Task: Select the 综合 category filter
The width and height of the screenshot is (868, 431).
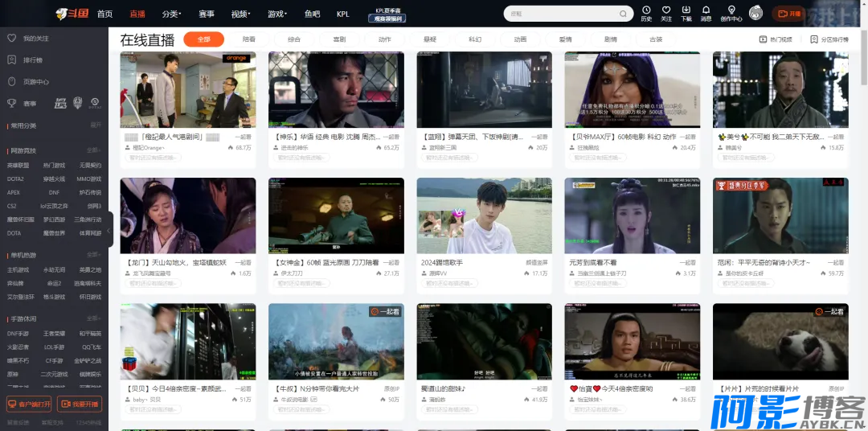Action: click(x=294, y=39)
